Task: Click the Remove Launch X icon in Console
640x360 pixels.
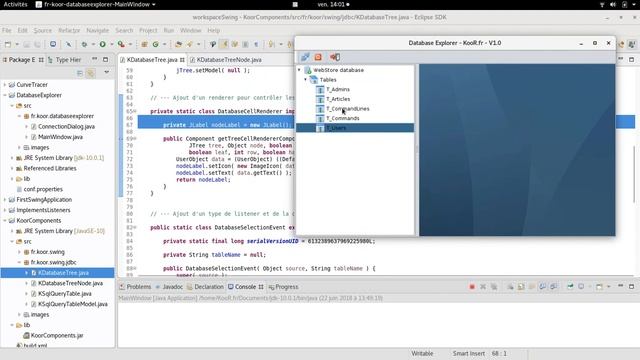Action: [483, 287]
